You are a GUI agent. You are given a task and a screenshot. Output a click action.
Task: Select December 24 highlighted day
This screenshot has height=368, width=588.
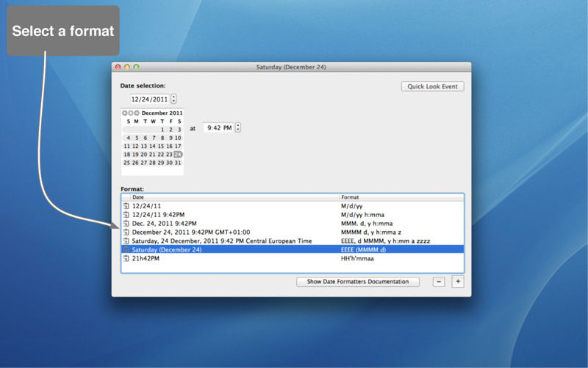click(178, 155)
